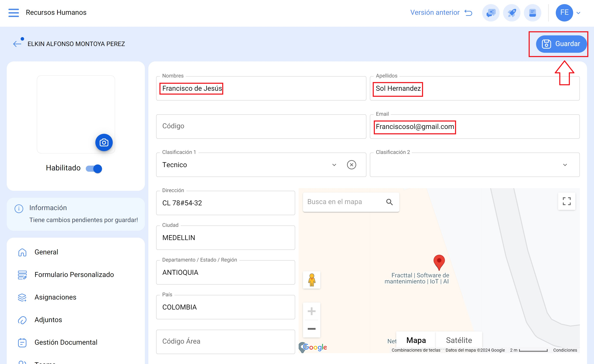Expand the Clasificación 1 dropdown
This screenshot has width=594, height=364.
[334, 165]
